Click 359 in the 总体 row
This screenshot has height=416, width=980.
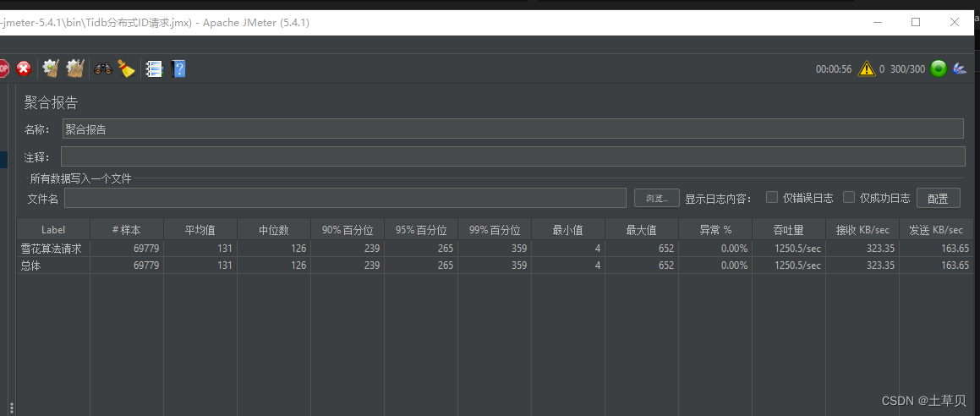[x=519, y=265]
